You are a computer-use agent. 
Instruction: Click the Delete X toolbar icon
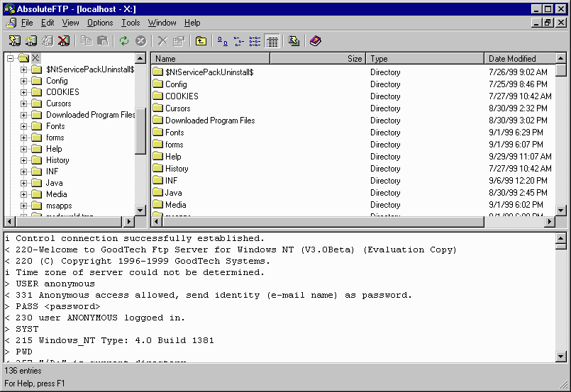pyautogui.click(x=162, y=41)
